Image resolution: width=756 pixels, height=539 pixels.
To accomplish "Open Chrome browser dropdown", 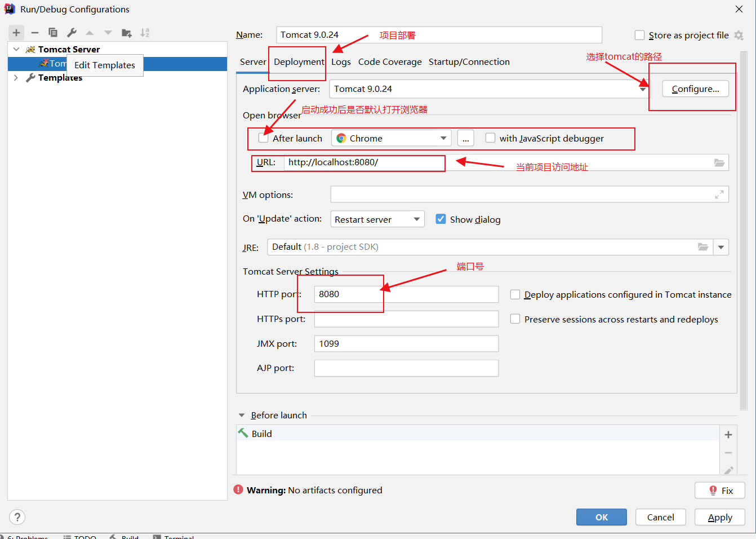I will [391, 138].
